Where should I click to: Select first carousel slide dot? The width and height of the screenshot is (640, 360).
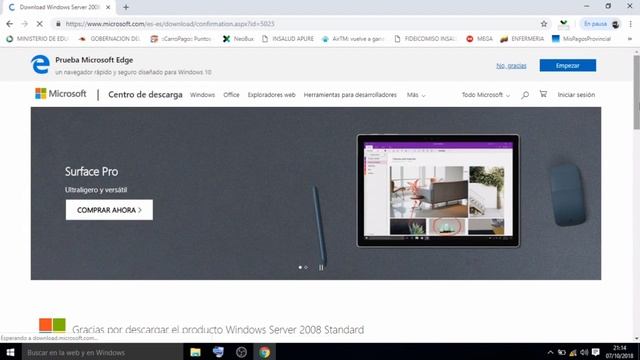[x=300, y=268]
